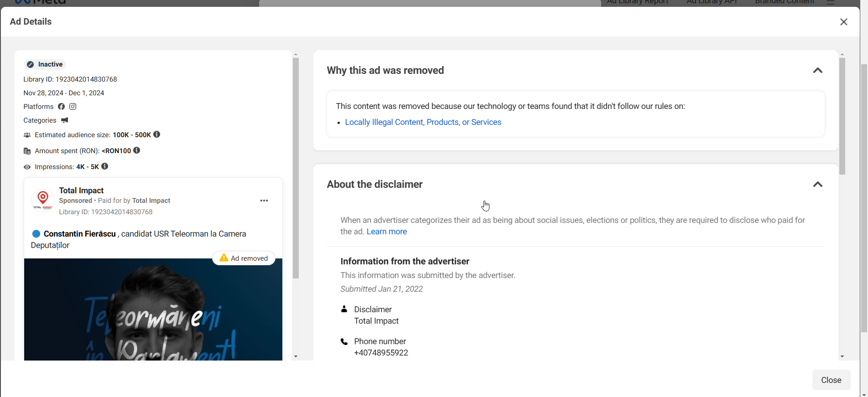This screenshot has height=397, width=868.
Task: Open the three-dots ad options menu
Action: 264,201
